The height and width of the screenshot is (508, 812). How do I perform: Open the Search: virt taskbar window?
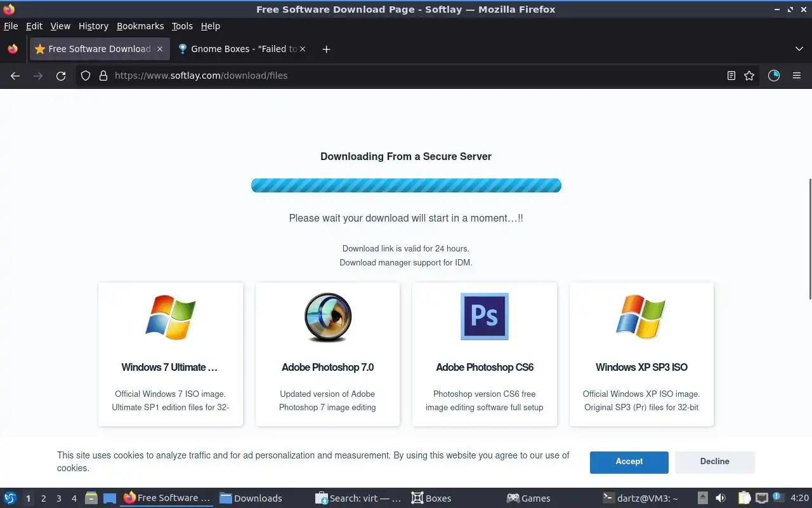[x=359, y=498]
